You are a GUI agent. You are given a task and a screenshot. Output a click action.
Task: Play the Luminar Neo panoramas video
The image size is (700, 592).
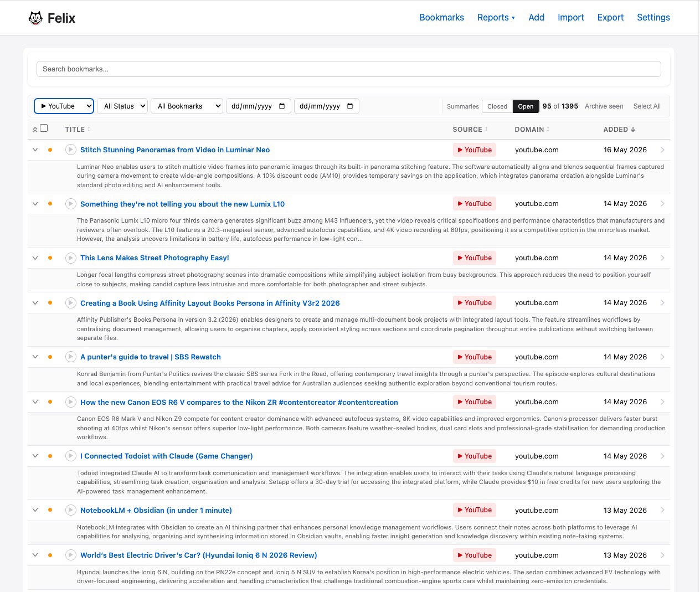[70, 150]
